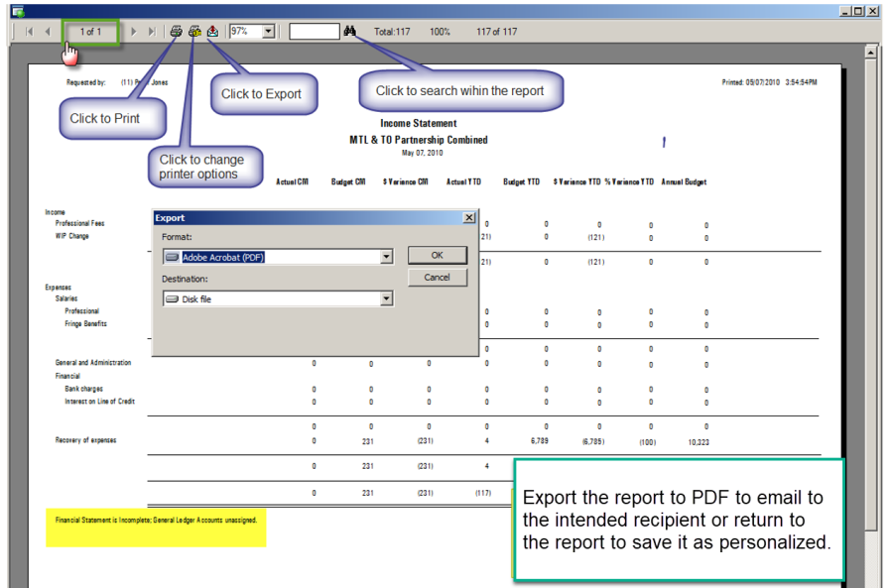Open the 97% zoom level dropdown
This screenshot has height=588, width=893.
268,32
